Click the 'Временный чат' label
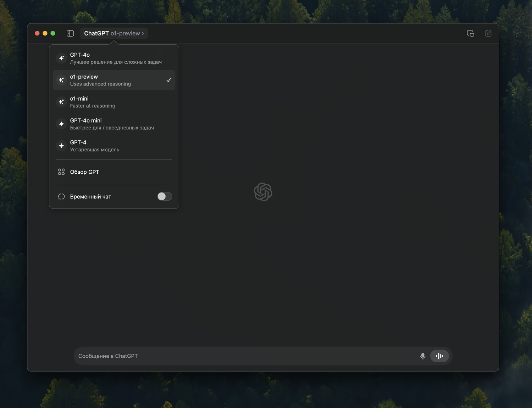 [x=90, y=197]
